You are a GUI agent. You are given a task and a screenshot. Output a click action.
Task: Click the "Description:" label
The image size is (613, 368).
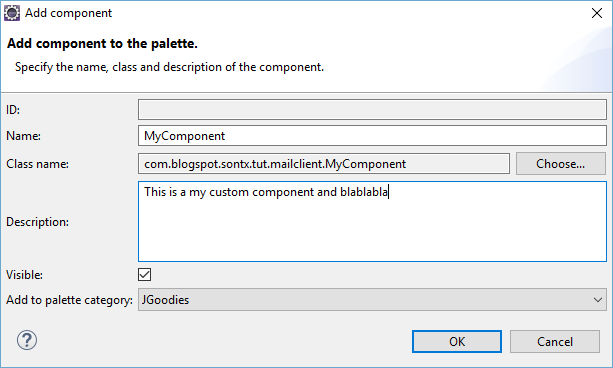pos(38,222)
